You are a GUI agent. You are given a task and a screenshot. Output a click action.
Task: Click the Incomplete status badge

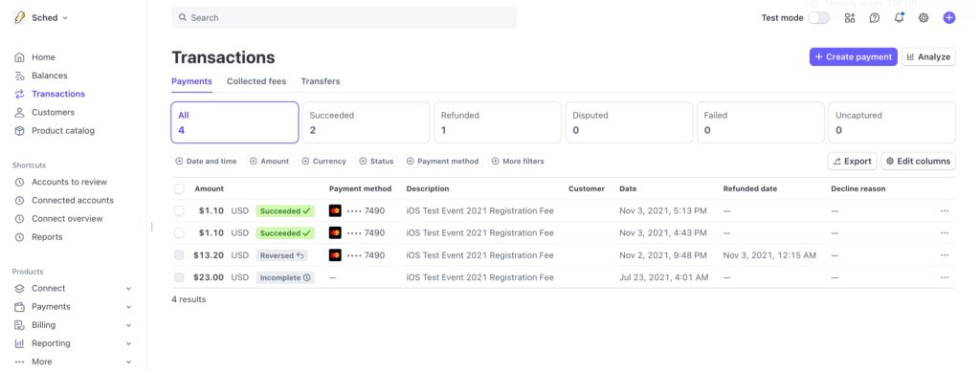tap(285, 277)
